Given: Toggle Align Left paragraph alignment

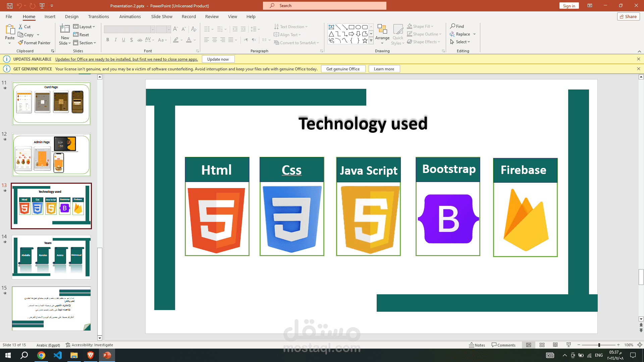Looking at the screenshot, I should [207, 40].
